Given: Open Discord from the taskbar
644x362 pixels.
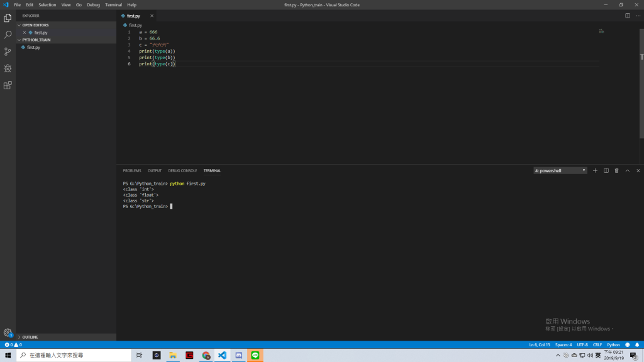Looking at the screenshot, I should [238, 356].
